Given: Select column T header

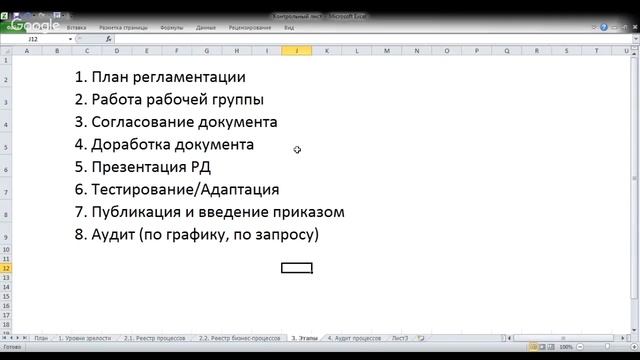Looking at the screenshot, I should click(597, 51).
